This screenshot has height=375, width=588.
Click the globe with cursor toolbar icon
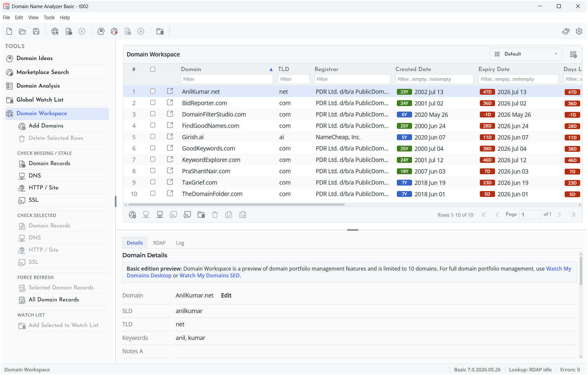click(55, 31)
